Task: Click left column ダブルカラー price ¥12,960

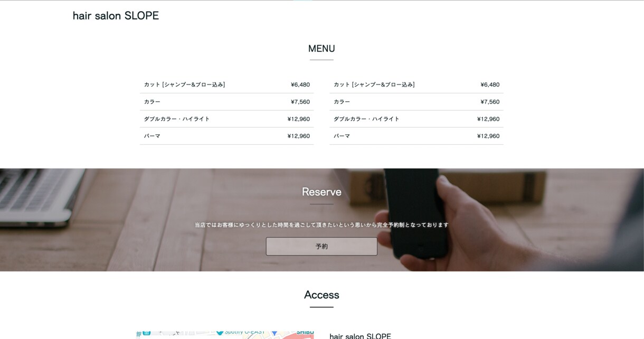Action: point(299,119)
